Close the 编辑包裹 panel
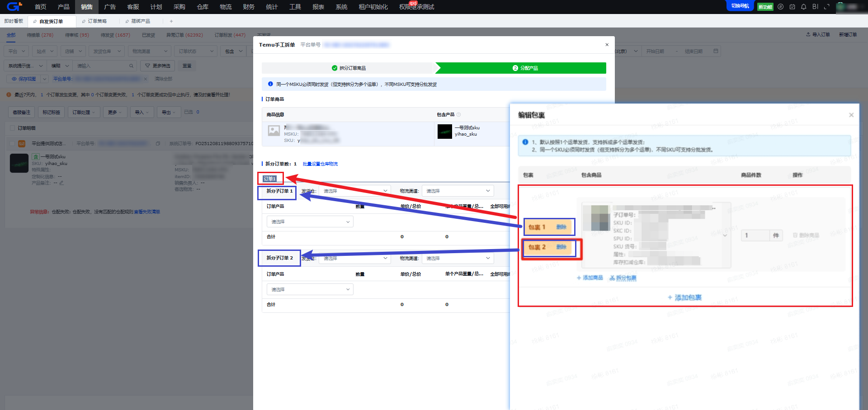Image resolution: width=868 pixels, height=410 pixels. (x=851, y=115)
